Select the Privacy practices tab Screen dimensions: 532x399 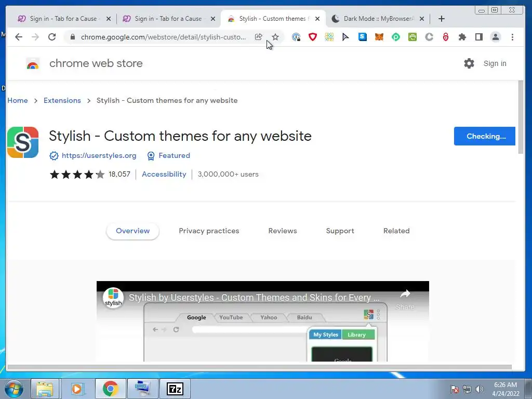coord(209,231)
